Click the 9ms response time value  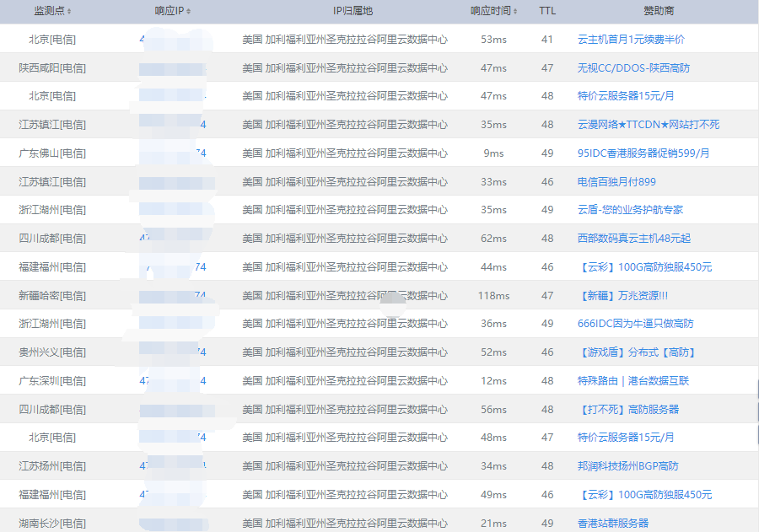point(493,153)
